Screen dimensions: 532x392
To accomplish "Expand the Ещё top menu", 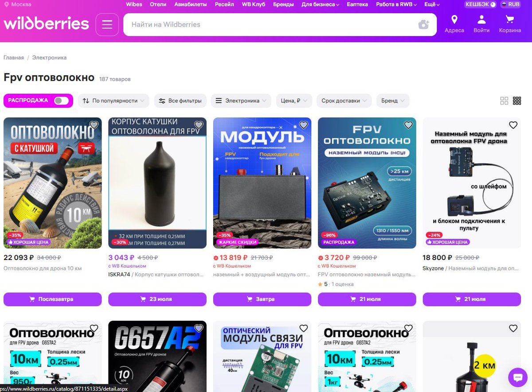I will [x=432, y=4].
